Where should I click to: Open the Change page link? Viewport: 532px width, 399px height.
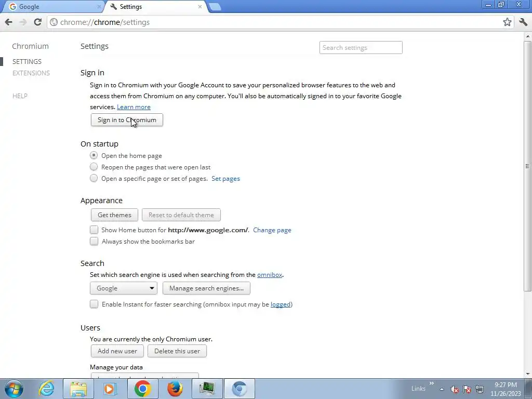pyautogui.click(x=272, y=230)
